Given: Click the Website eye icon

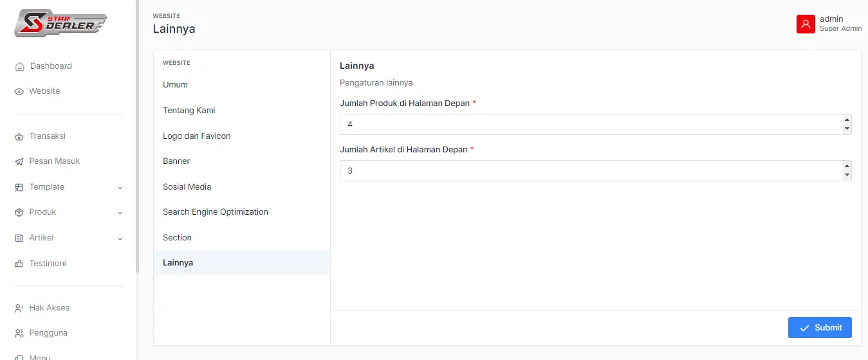Looking at the screenshot, I should click(19, 91).
